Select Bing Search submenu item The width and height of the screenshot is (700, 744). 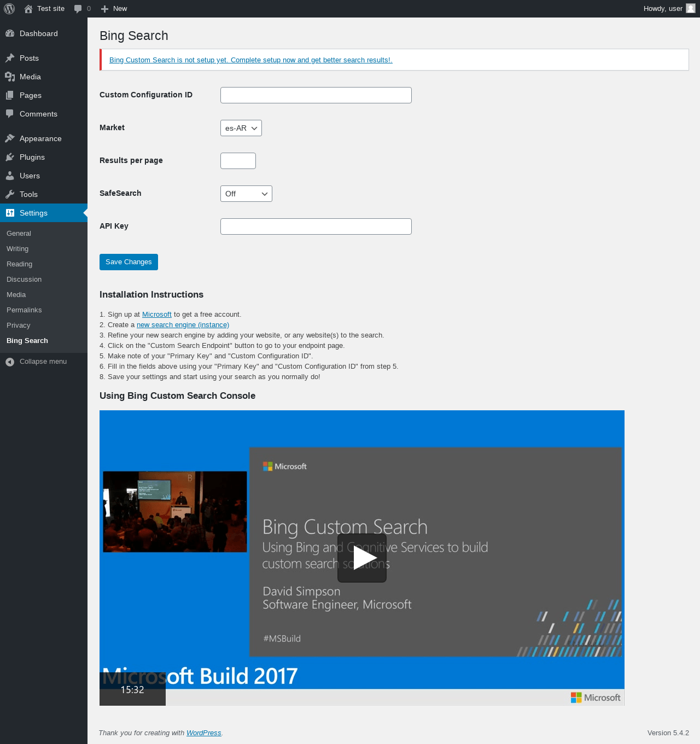[x=27, y=340]
